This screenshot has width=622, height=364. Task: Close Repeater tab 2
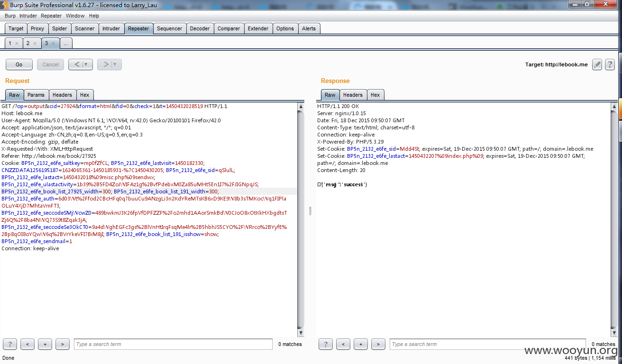[35, 43]
